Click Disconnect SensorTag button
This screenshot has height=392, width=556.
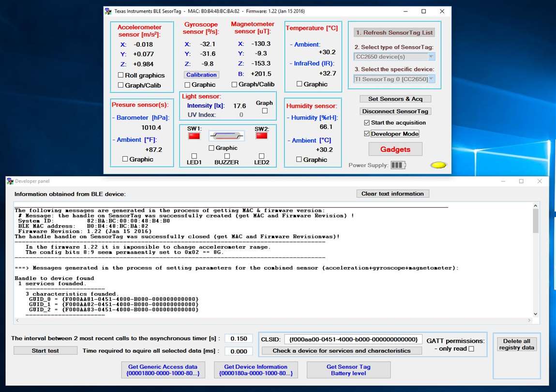(x=395, y=111)
